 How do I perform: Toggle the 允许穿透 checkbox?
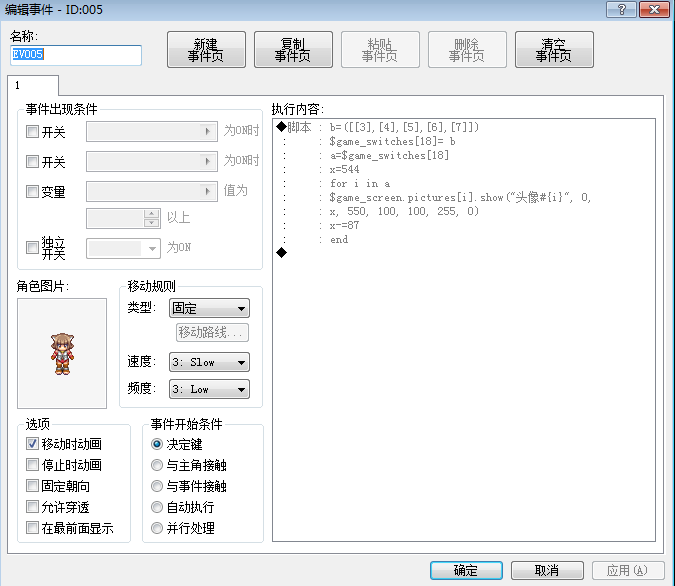tap(32, 507)
